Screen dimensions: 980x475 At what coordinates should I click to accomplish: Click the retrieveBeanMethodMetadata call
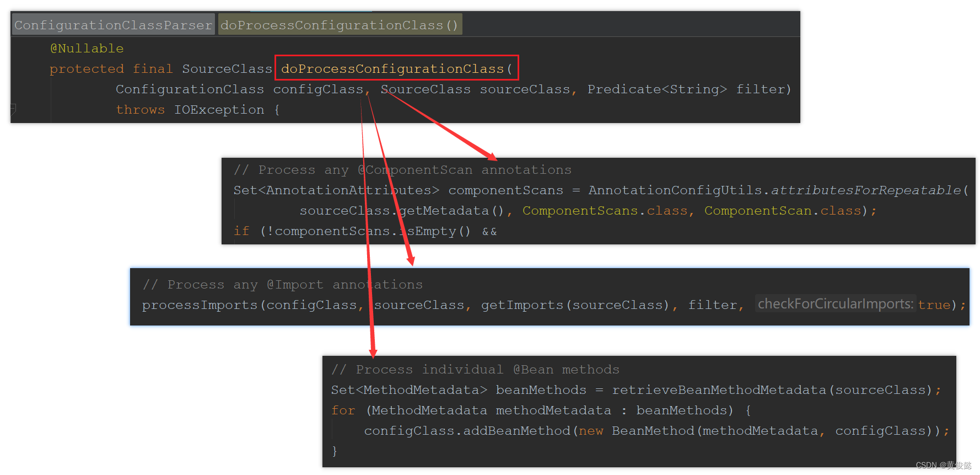click(x=719, y=390)
